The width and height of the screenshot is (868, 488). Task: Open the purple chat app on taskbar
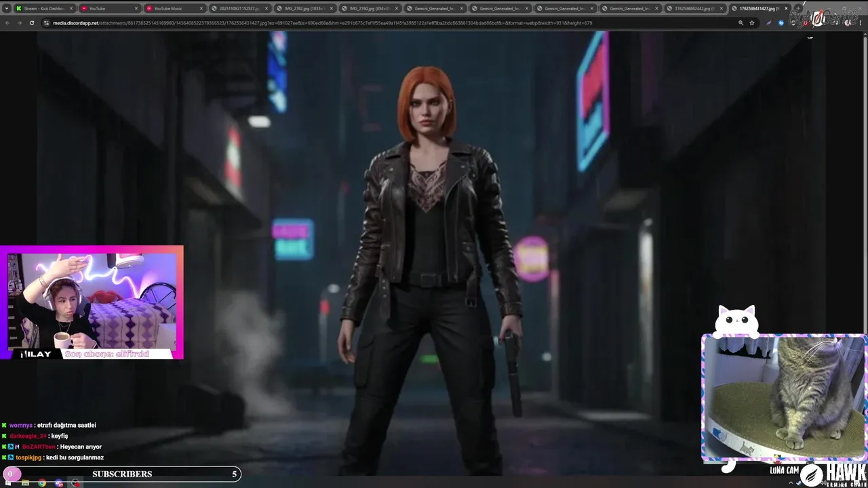coord(59,483)
